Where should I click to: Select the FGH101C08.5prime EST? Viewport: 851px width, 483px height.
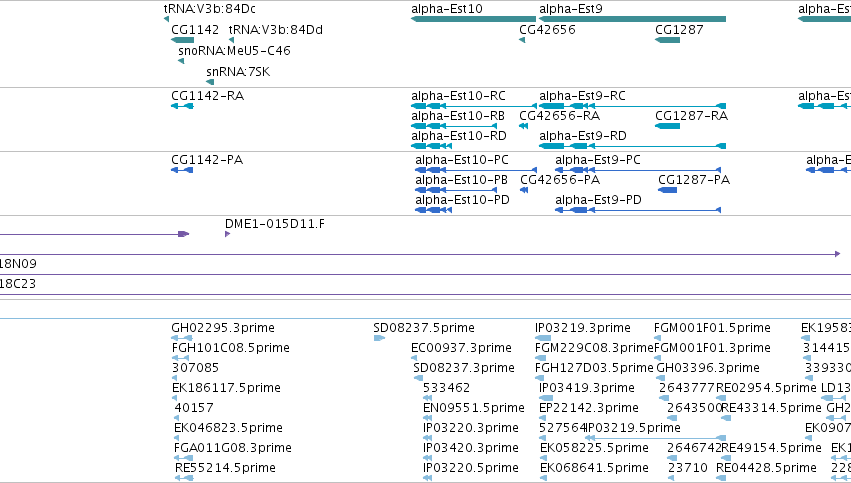tap(231, 348)
